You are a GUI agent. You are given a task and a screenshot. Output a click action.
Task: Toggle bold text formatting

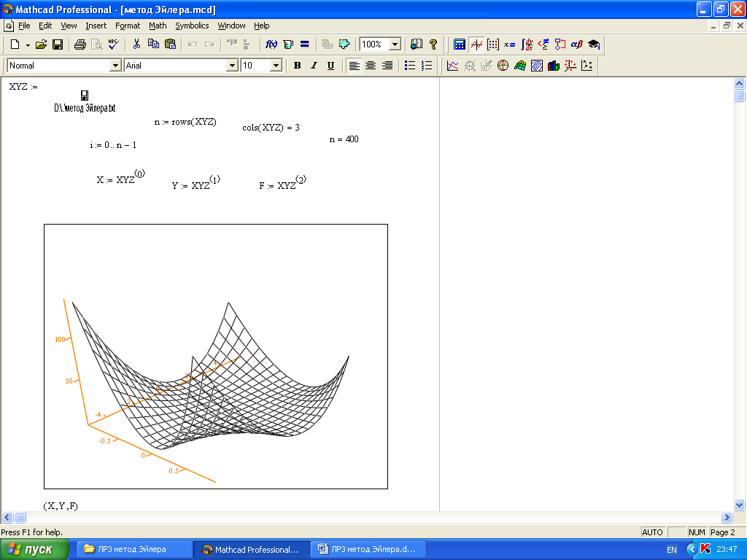(298, 66)
